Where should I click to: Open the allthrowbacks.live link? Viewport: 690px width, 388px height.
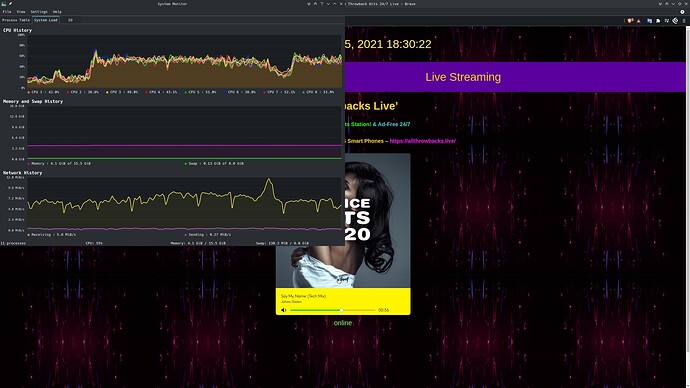422,141
